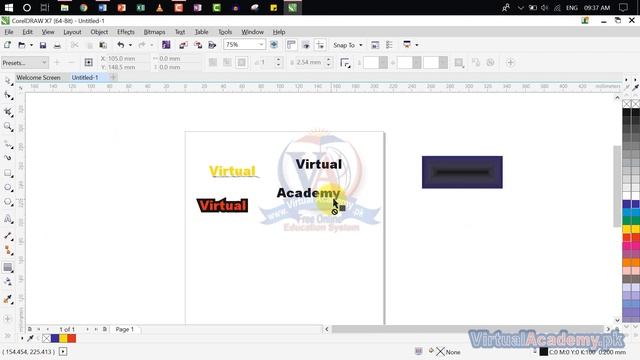640x360 pixels.
Task: Click the New document icon
Action: [7, 45]
